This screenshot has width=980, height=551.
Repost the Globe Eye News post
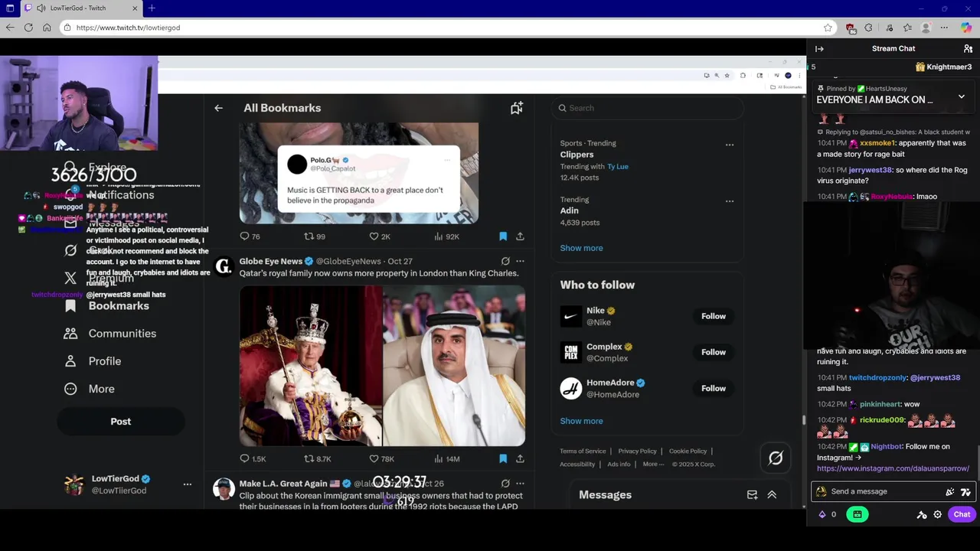(318, 459)
